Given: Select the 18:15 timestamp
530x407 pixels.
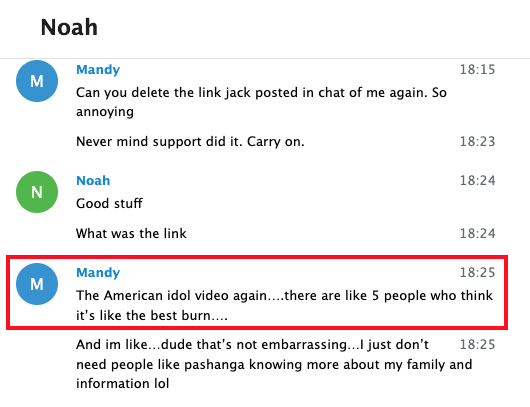Looking at the screenshot, I should [477, 70].
